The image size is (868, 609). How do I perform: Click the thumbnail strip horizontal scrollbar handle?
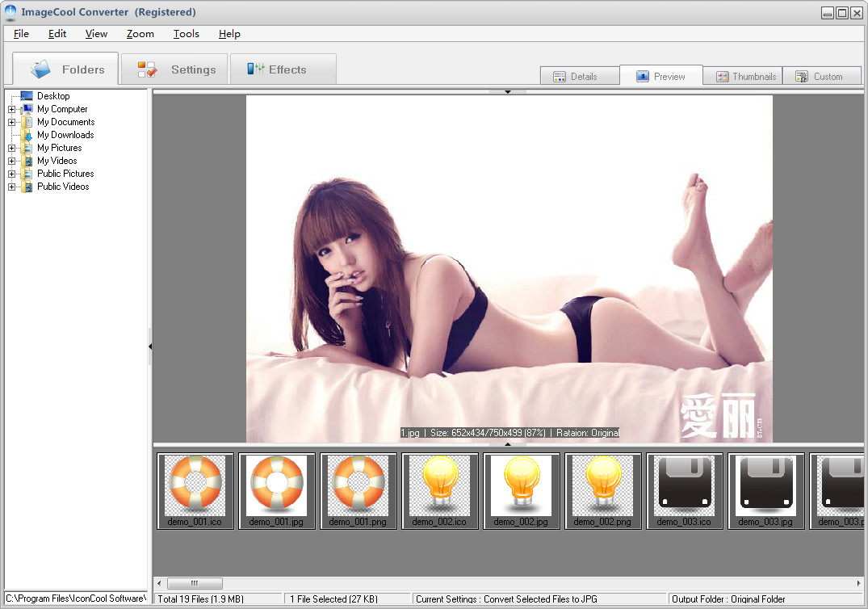click(194, 583)
